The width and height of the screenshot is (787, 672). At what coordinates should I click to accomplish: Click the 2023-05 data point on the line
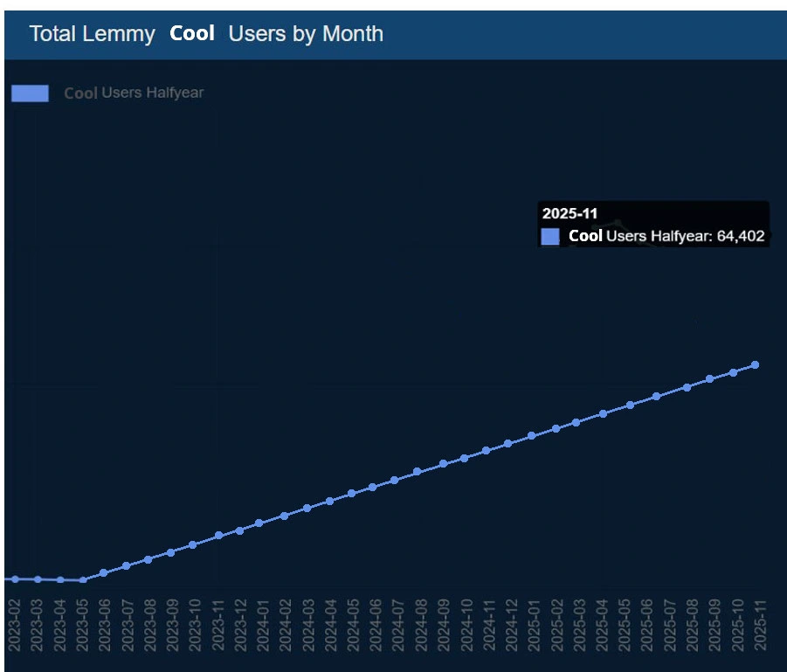(83, 579)
